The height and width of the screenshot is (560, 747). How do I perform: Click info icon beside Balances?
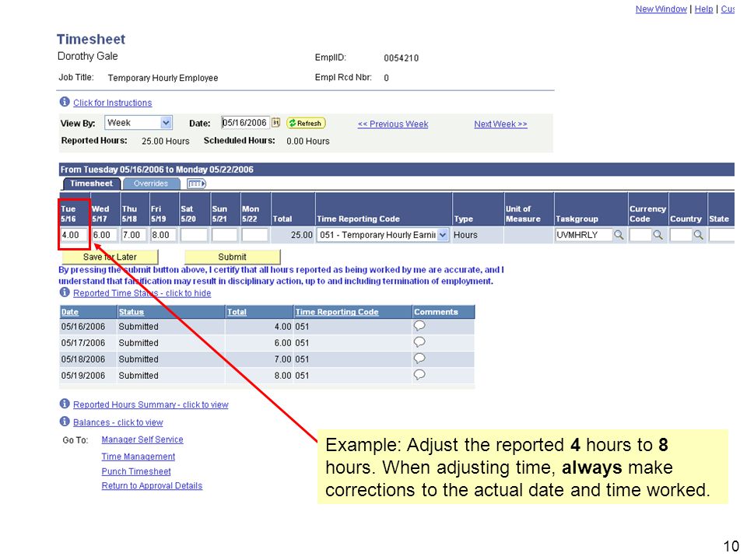(x=65, y=422)
